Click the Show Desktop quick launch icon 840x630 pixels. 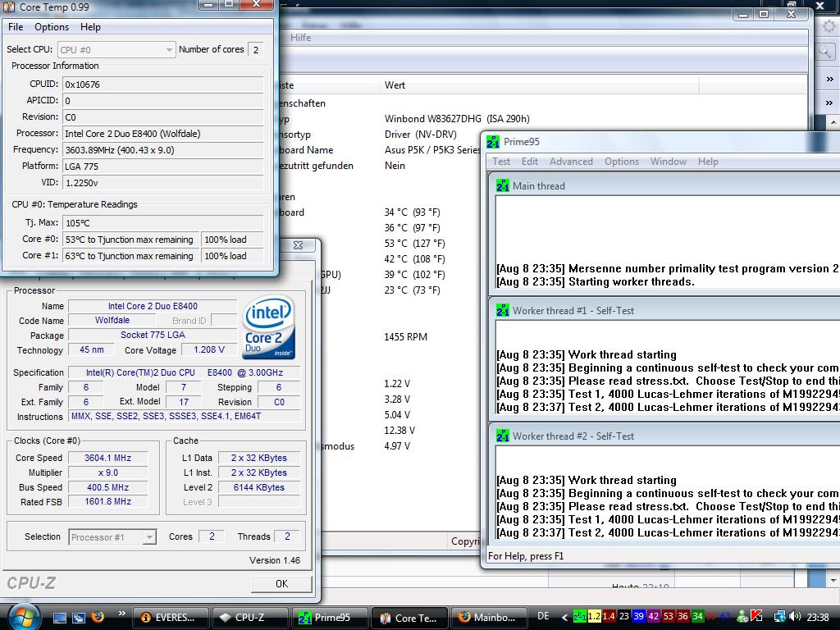coord(59,617)
